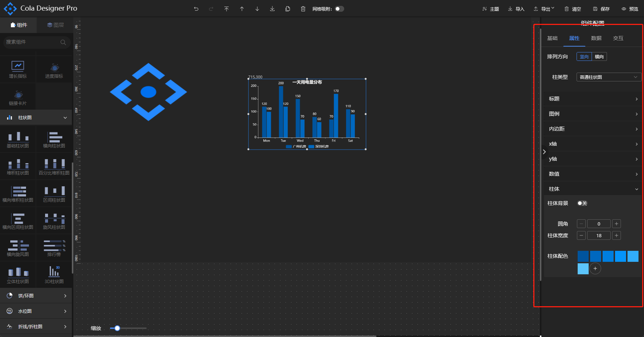Click the 保存 button
Screen dimensions: 644x337
601,9
